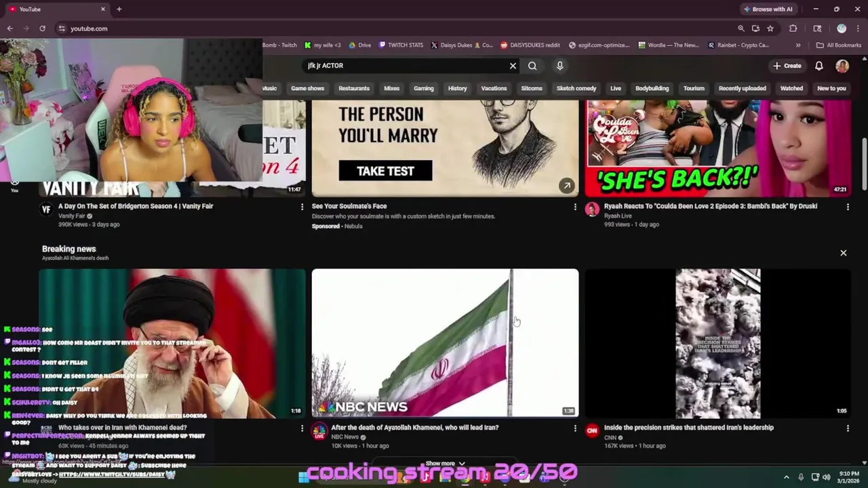
Task: Open the Chrome profile avatar
Action: tap(842, 28)
